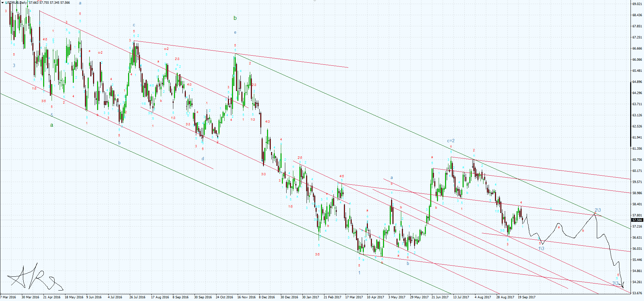
Task: Click the 13 Jul 2017 date label
Action: tap(461, 297)
